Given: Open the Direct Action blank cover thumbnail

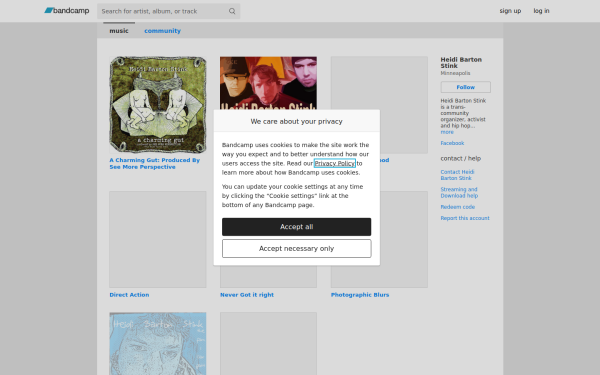Looking at the screenshot, I should click(x=158, y=240).
